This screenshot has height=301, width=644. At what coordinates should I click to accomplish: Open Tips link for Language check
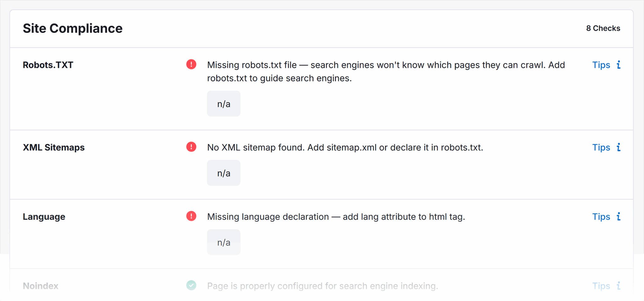(601, 217)
